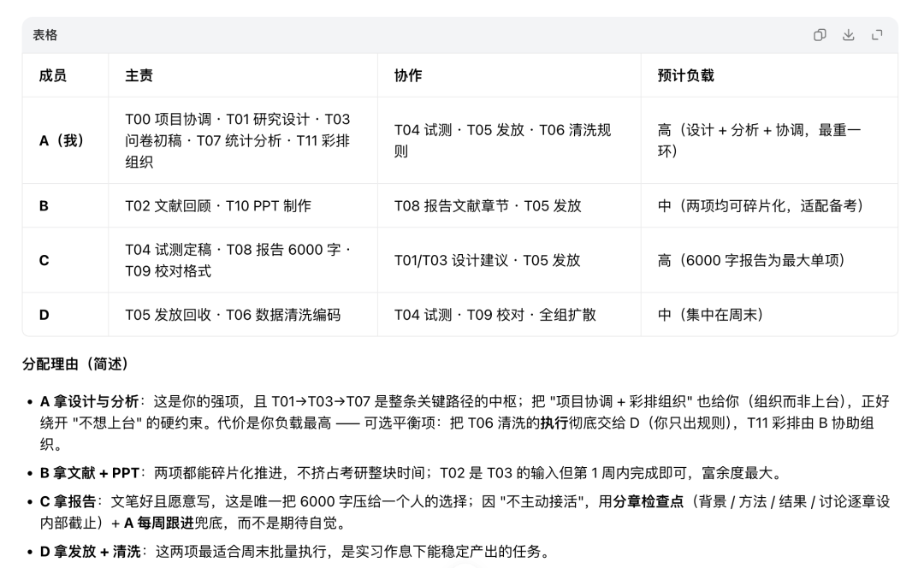The height and width of the screenshot is (568, 924).
Task: Download the table using the download icon
Action: (x=848, y=35)
